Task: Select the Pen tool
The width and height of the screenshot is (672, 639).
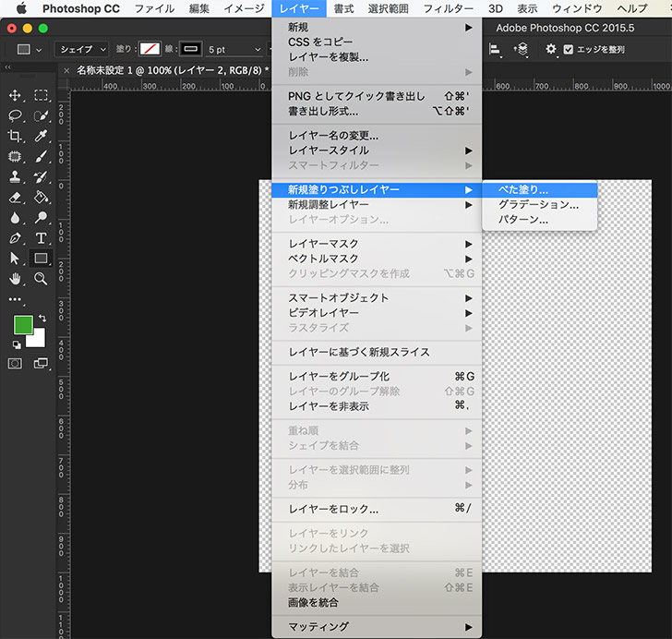Action: click(x=15, y=238)
